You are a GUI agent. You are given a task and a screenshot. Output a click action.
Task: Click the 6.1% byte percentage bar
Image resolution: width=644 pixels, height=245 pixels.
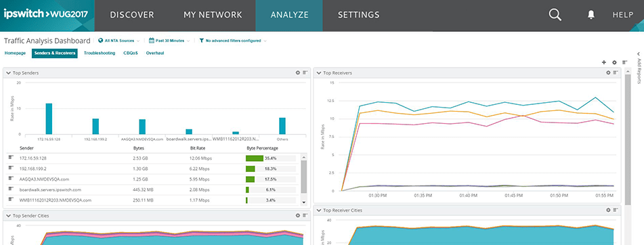tap(271, 190)
